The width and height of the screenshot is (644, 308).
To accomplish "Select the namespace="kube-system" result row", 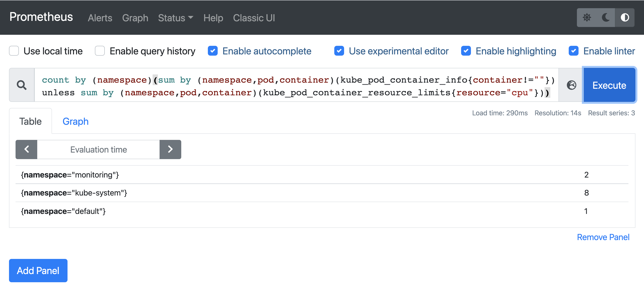I will (x=322, y=193).
